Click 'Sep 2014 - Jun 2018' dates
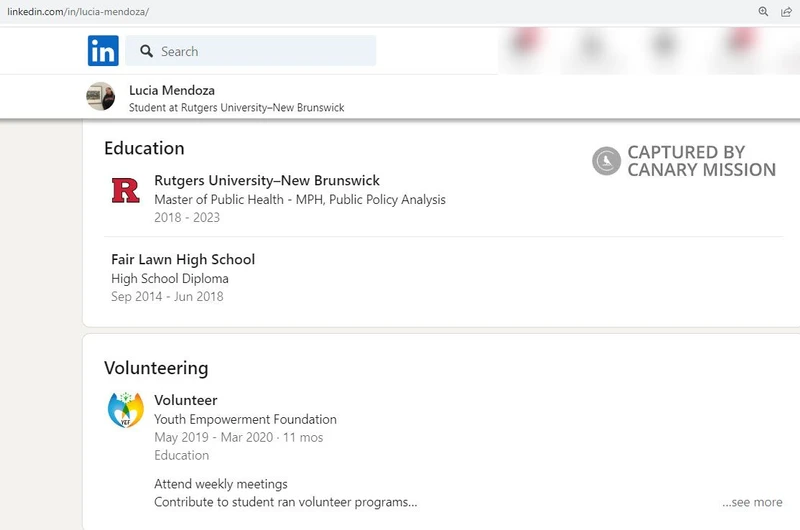 click(x=167, y=296)
